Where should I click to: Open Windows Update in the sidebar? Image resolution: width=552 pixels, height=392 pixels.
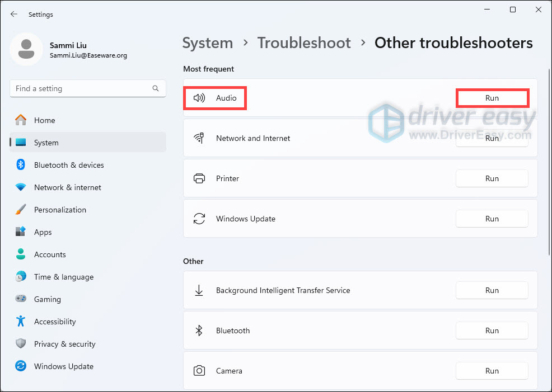[x=63, y=366]
